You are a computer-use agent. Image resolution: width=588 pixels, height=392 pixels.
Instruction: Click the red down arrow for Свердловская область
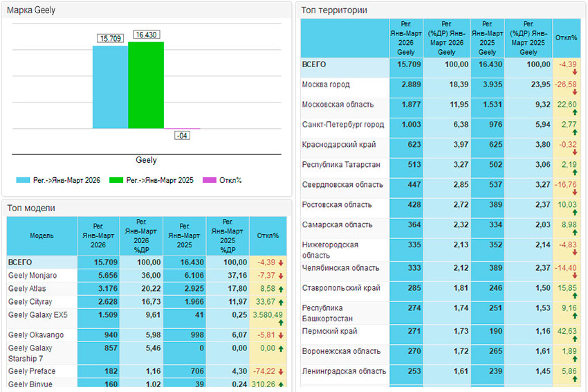575,193
